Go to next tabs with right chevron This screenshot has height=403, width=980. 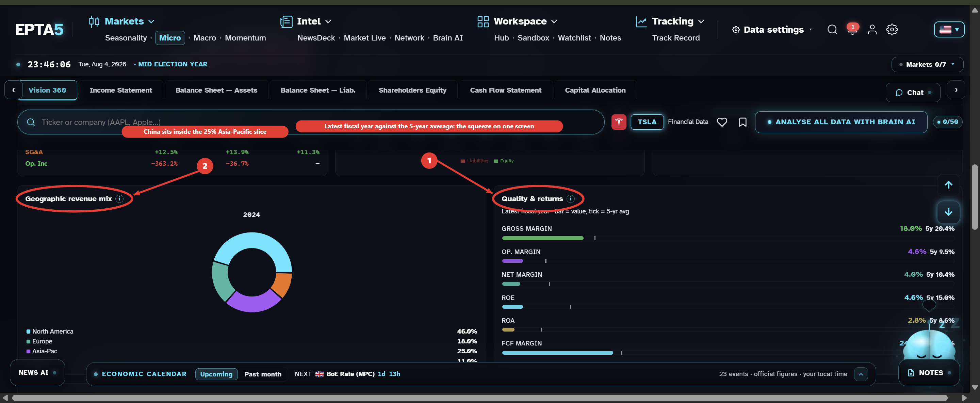coord(955,90)
